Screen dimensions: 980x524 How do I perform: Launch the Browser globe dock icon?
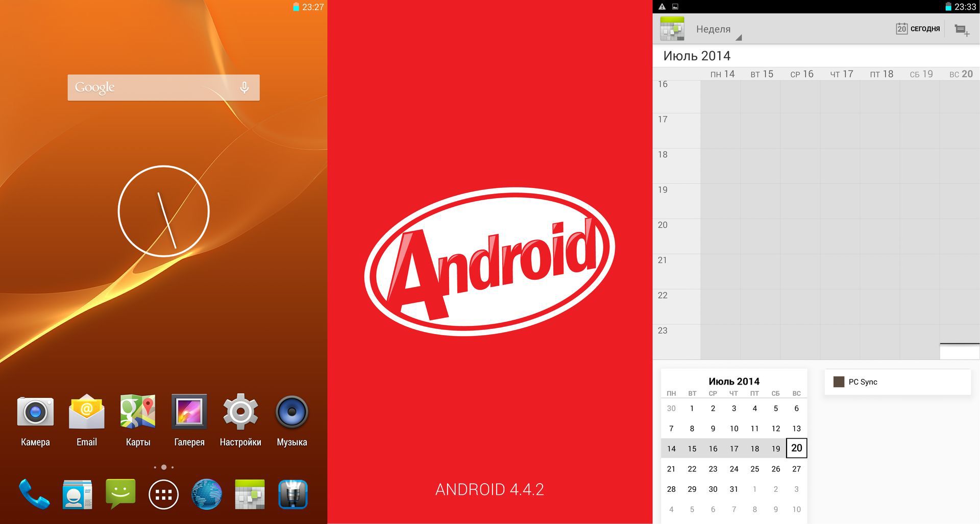(x=206, y=494)
